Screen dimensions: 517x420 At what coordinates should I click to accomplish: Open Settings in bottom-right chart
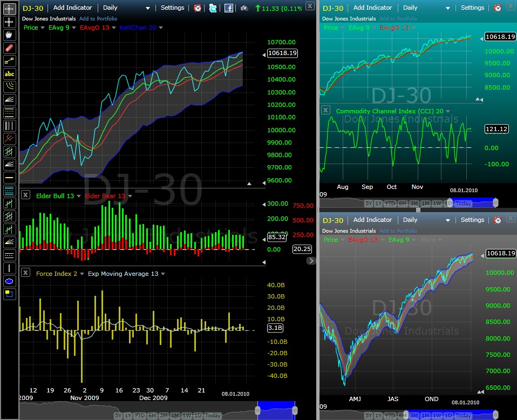pos(473,220)
